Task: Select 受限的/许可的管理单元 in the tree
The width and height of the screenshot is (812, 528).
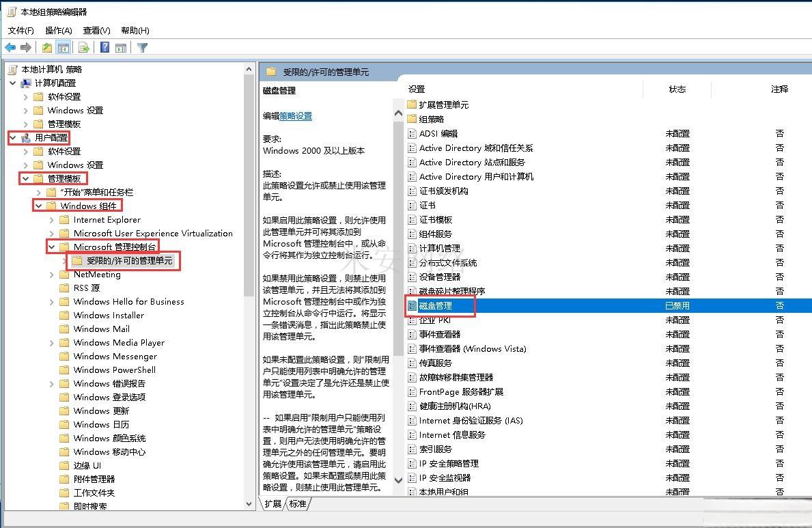Action: tap(129, 261)
